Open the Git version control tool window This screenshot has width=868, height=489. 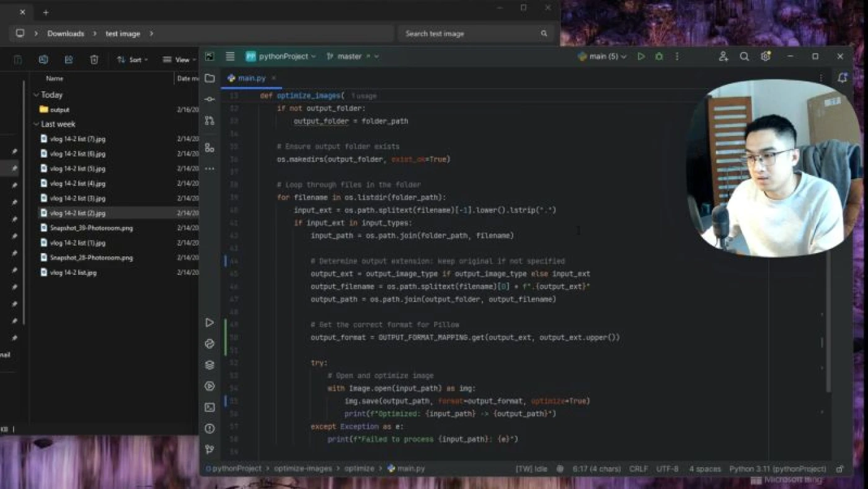click(x=210, y=449)
